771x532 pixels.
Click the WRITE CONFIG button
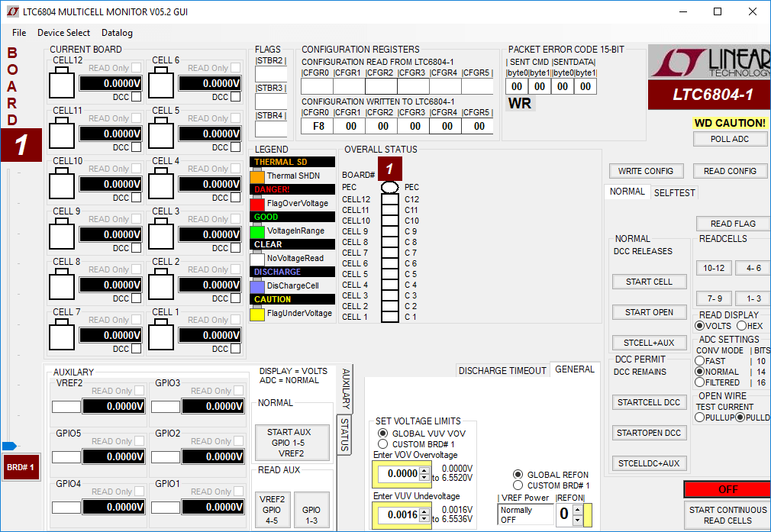[x=646, y=171]
